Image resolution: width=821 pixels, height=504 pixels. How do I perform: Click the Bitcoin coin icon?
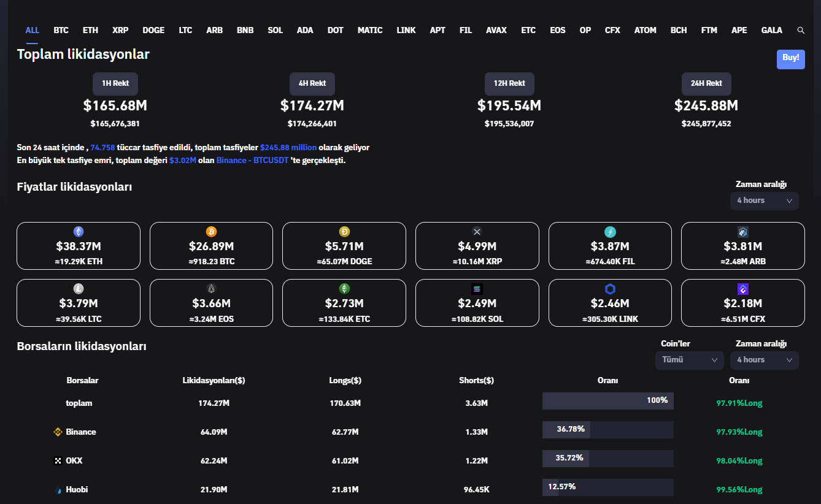click(211, 232)
